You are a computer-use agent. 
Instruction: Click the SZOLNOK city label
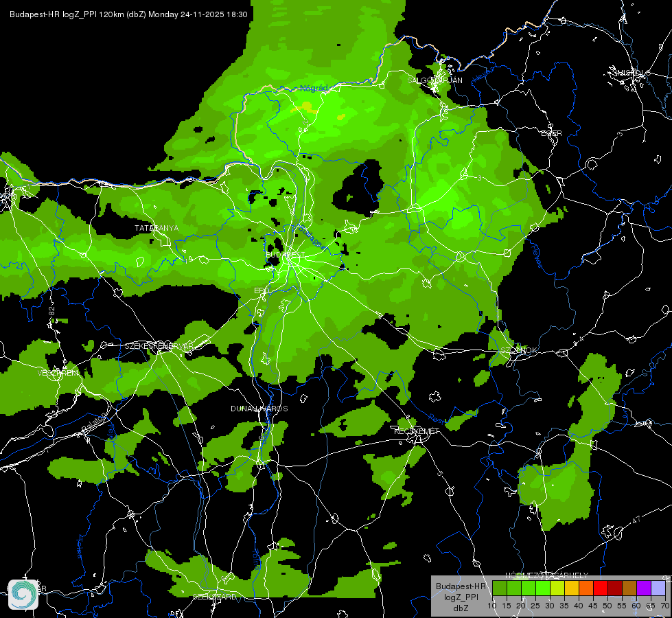(x=519, y=350)
